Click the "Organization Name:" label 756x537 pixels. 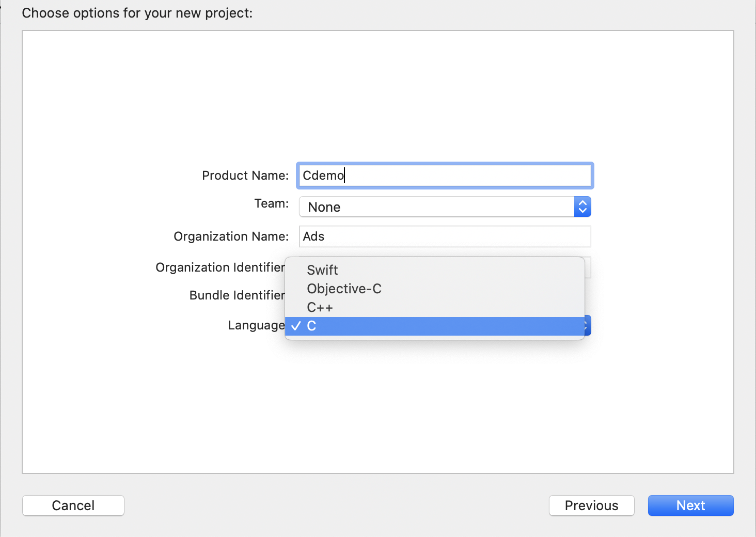click(231, 236)
